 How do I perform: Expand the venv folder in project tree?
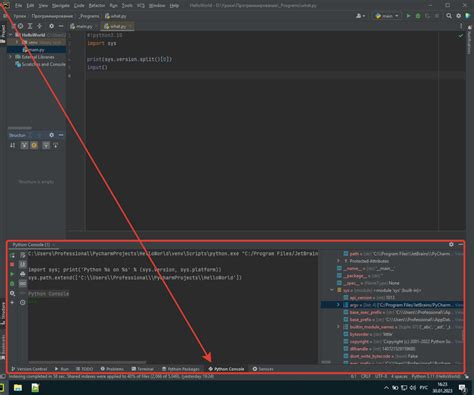[17, 42]
